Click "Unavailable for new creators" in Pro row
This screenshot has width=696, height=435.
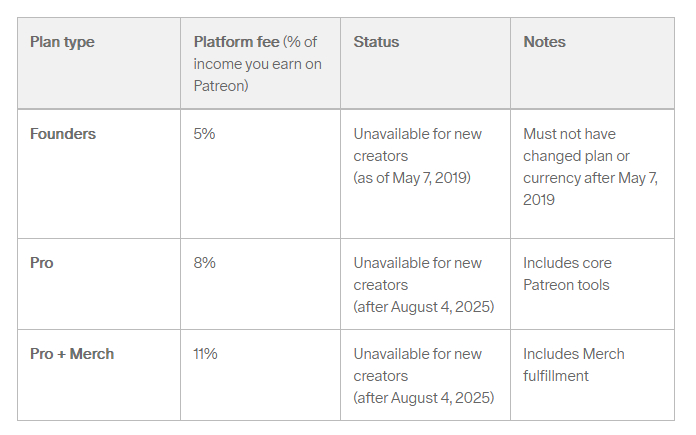[x=417, y=274]
